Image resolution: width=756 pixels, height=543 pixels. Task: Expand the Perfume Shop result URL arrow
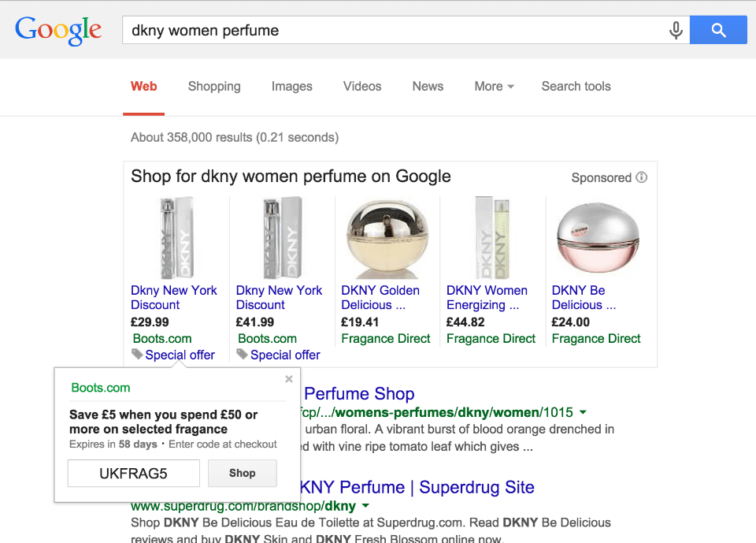583,412
